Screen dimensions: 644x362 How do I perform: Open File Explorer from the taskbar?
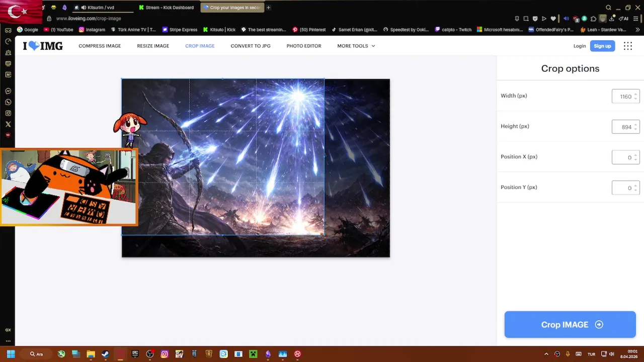point(91,354)
